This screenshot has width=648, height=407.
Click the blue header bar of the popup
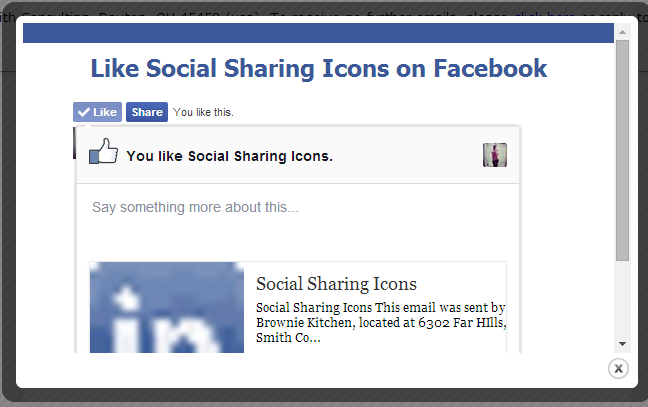click(x=318, y=33)
